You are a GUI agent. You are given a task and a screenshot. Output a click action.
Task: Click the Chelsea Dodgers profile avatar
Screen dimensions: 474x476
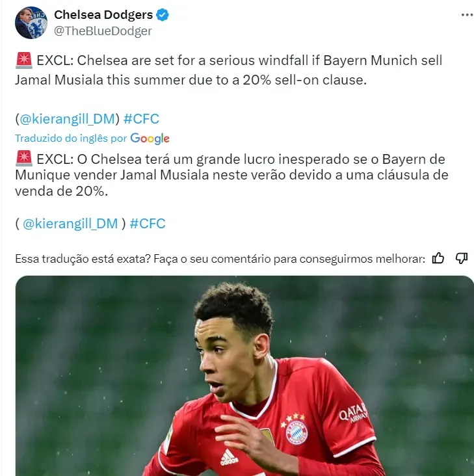coord(31,23)
